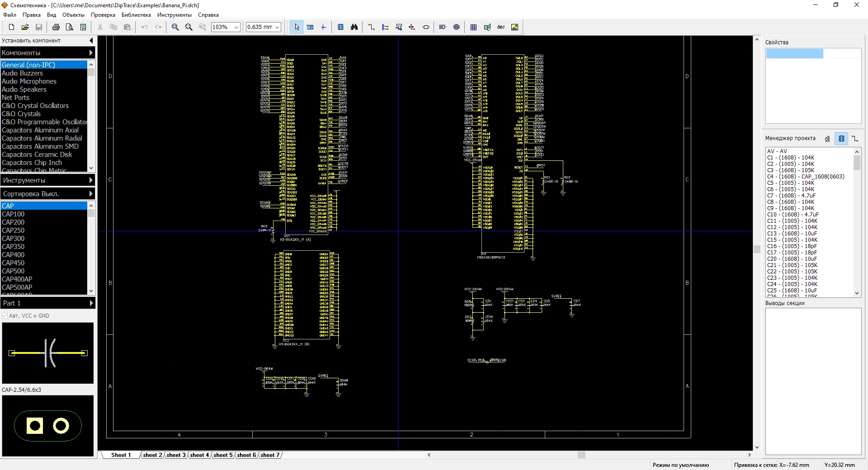Select the place bus tool
Screen dimensions: 868x470
tap(385, 27)
